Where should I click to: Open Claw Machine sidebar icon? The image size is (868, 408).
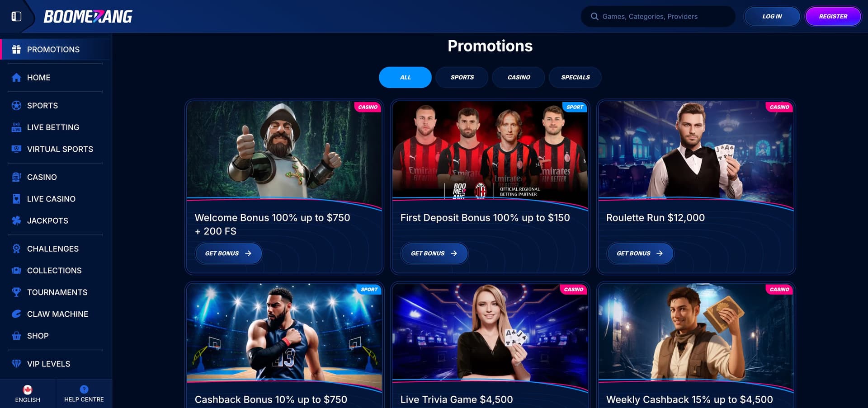click(x=16, y=314)
